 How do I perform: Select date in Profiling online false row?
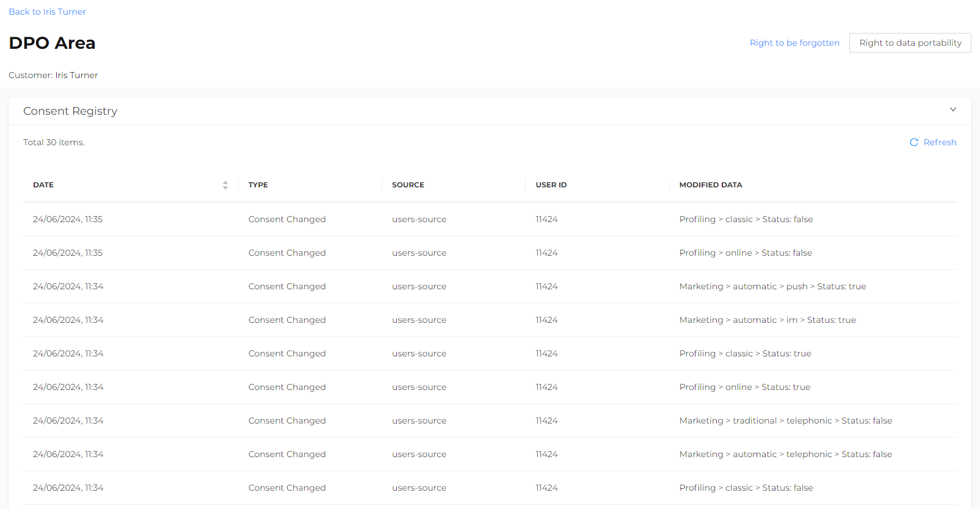(x=68, y=253)
